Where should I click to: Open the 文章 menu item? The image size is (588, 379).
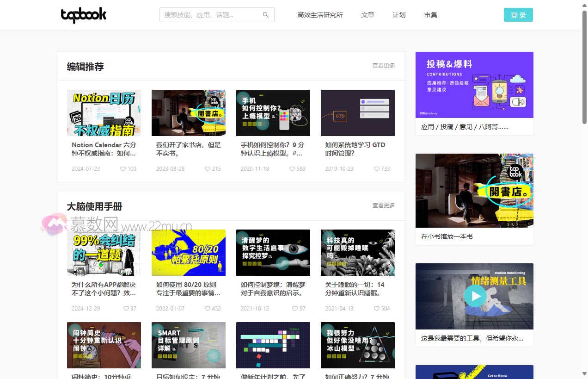click(x=367, y=15)
